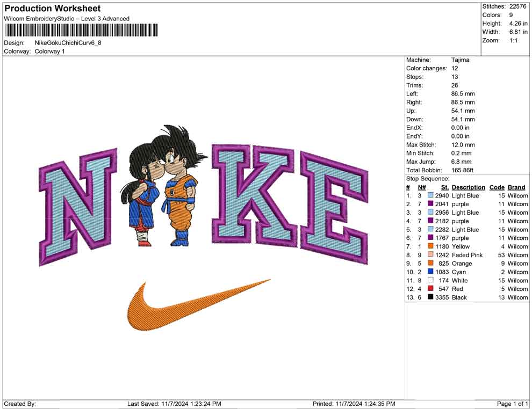Image resolution: width=532 pixels, height=409 pixels.
Task: Select the Width value 6.81 in
Action: coord(518,32)
